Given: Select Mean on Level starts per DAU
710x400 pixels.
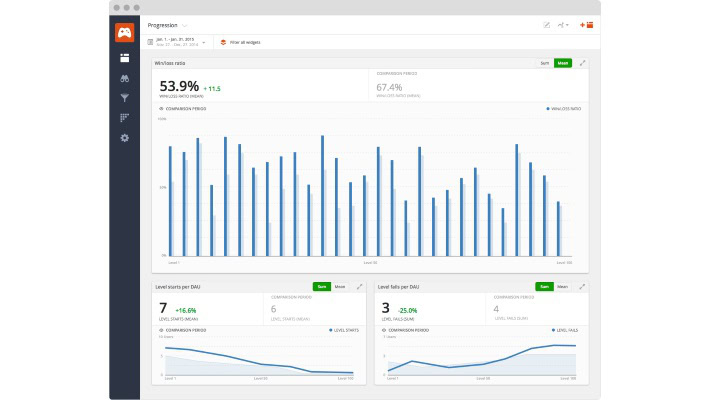Looking at the screenshot, I should pos(340,286).
